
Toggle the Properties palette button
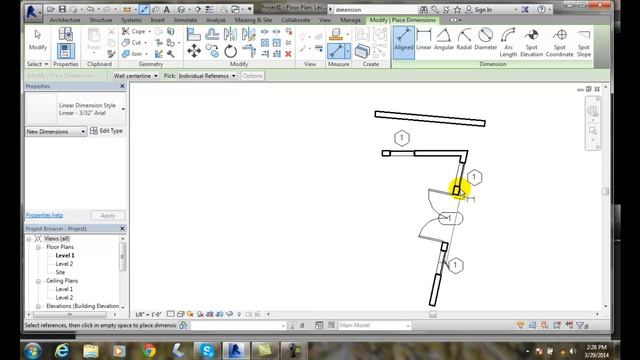coord(65,51)
